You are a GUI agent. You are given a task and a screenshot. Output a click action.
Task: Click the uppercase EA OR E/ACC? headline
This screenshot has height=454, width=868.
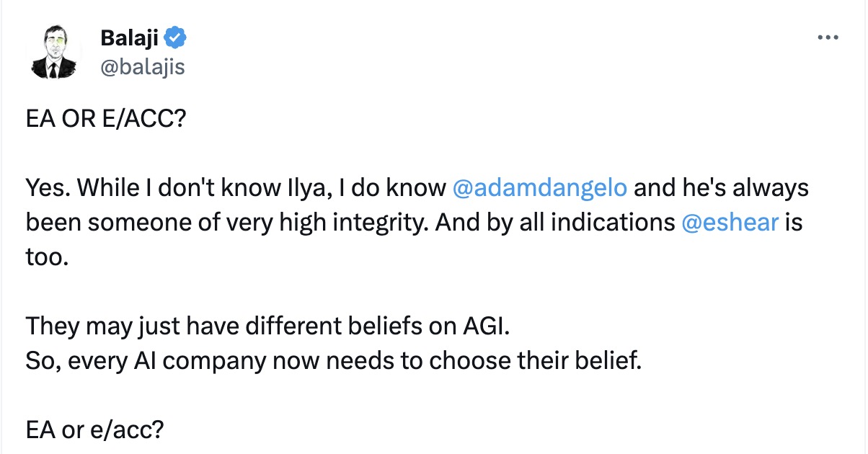click(106, 119)
